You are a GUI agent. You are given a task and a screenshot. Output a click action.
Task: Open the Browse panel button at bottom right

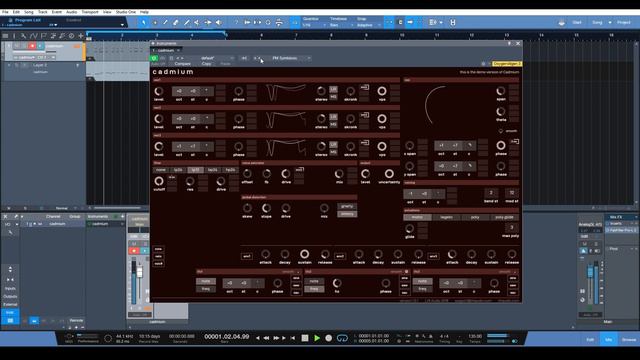pyautogui.click(x=629, y=340)
